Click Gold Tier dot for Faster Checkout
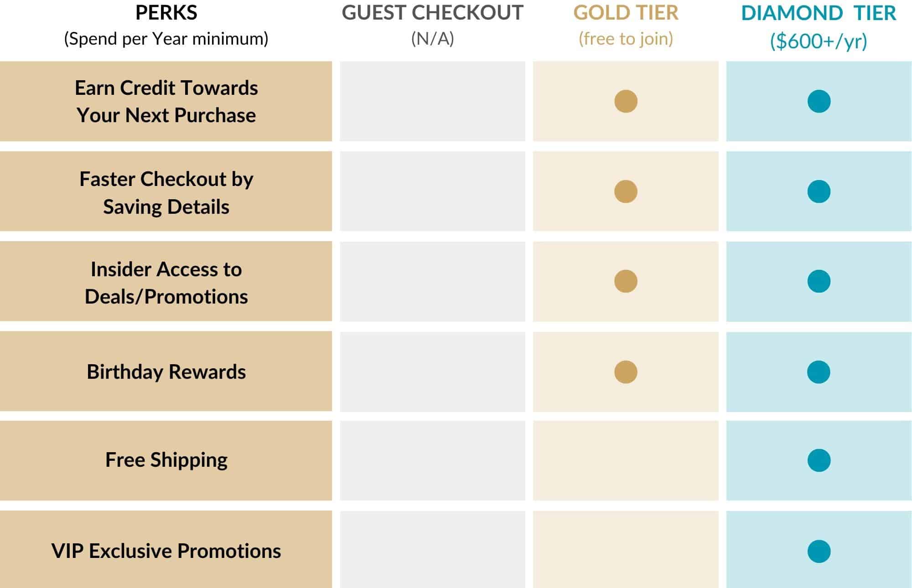This screenshot has height=588, width=912. point(626,191)
